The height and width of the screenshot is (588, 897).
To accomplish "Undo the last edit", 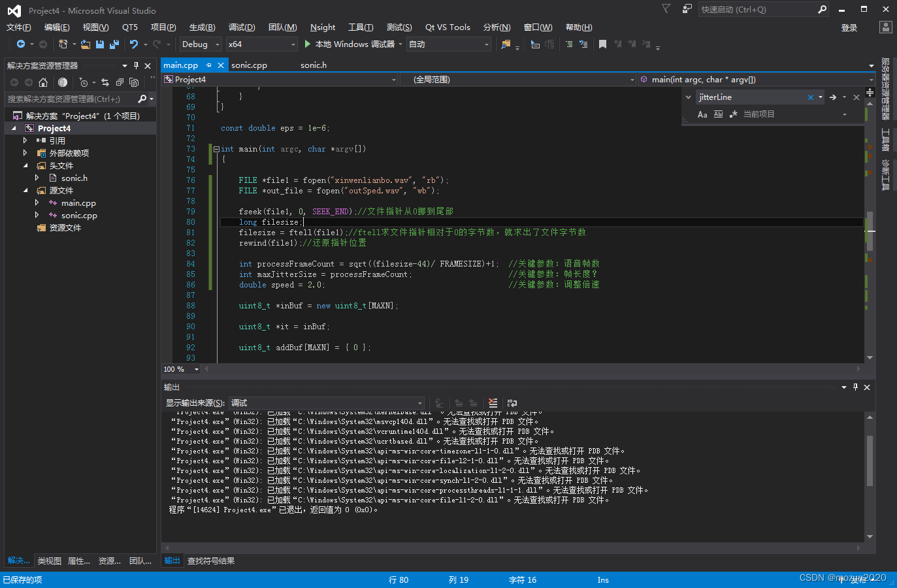I will pos(134,44).
